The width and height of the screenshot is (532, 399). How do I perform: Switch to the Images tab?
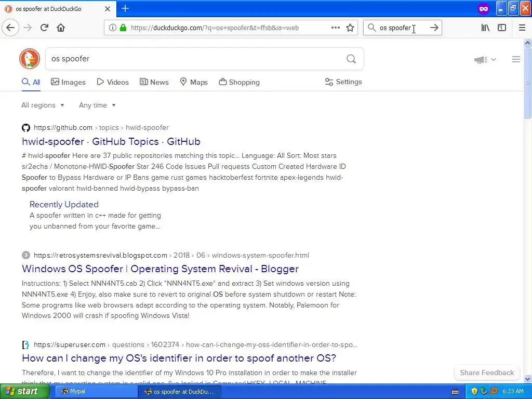point(68,82)
